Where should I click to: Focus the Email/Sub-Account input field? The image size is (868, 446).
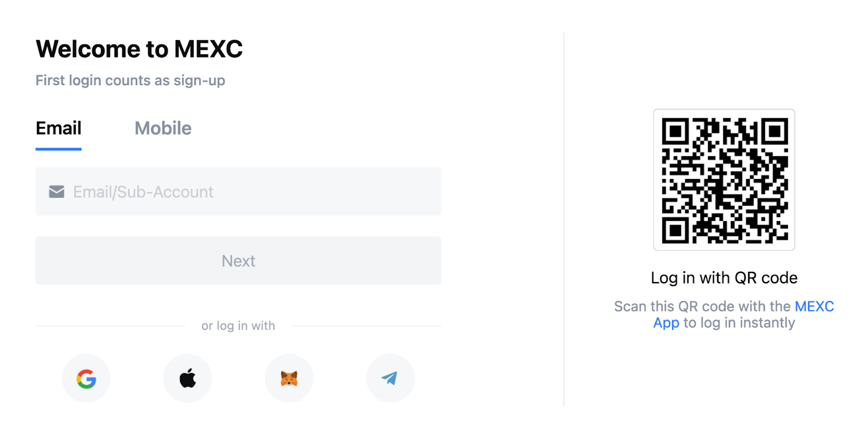point(238,192)
